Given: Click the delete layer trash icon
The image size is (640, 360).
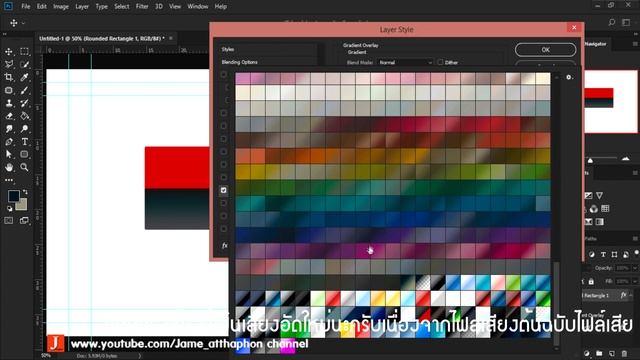Looking at the screenshot, I should 624,353.
